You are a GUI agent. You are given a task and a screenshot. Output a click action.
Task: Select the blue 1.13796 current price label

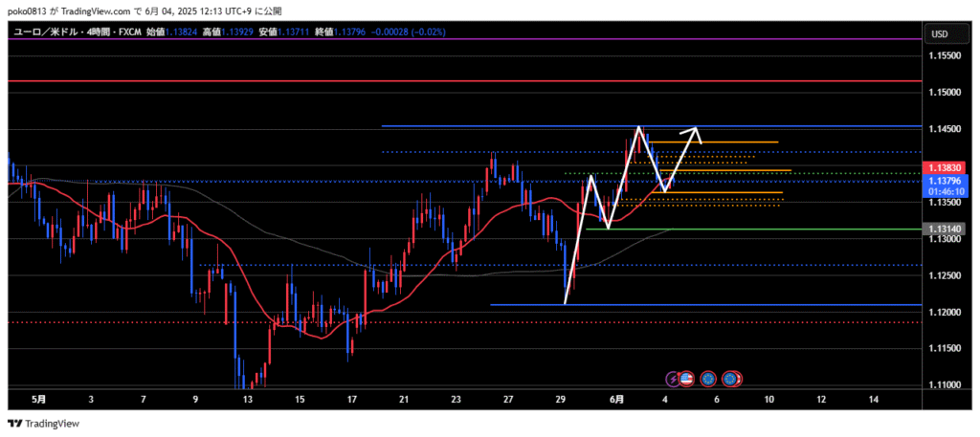[x=943, y=180]
